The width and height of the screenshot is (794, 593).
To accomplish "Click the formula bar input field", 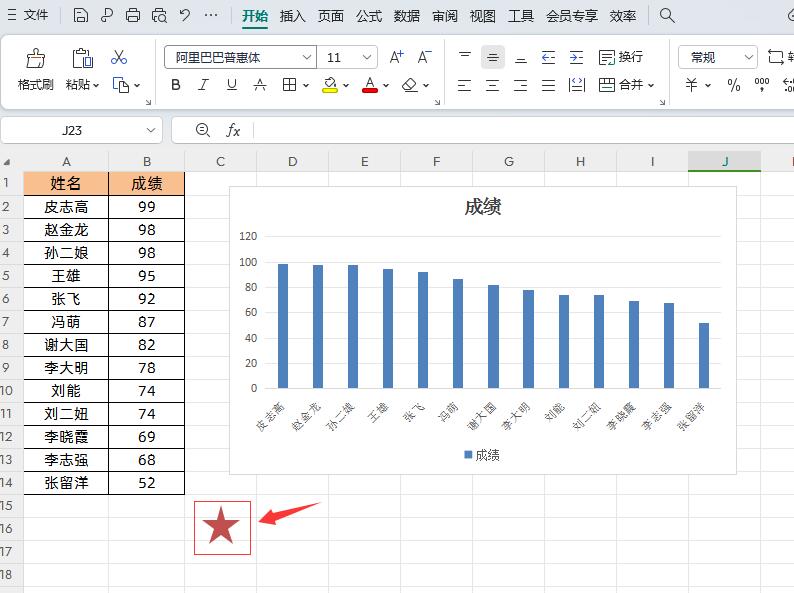I will tap(523, 130).
